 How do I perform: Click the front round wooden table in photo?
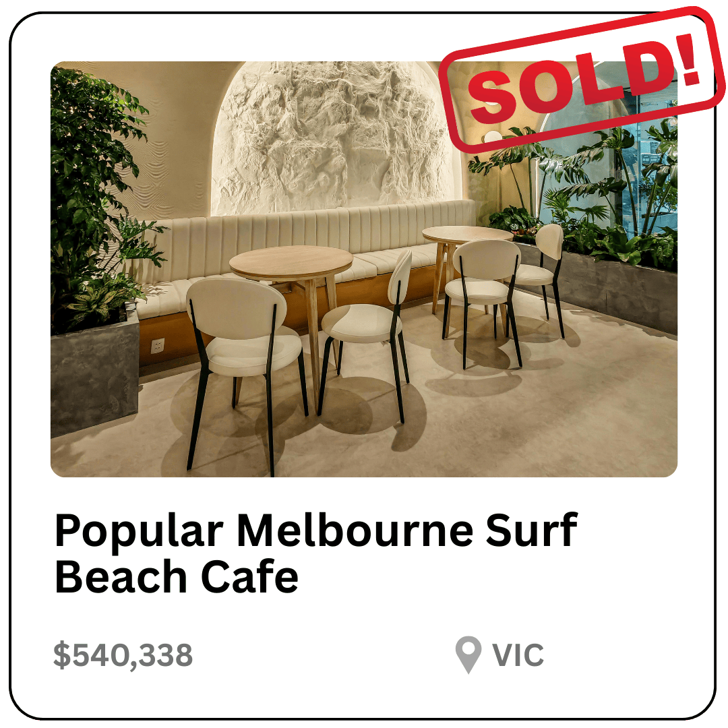292,264
